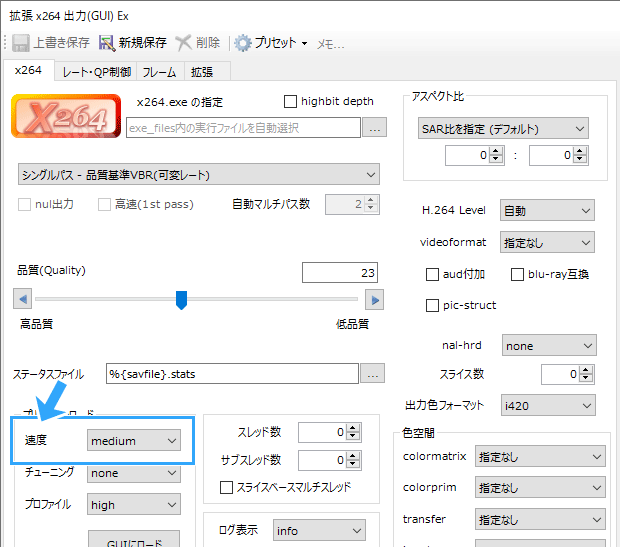
Task: Open the 速度 medium preset dropdown
Action: tap(134, 440)
